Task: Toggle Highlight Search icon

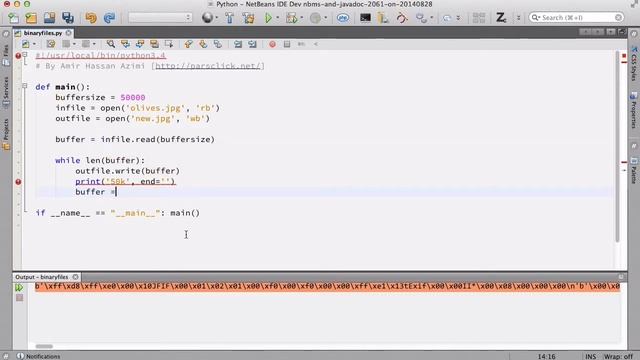Action: pyautogui.click(x=154, y=44)
